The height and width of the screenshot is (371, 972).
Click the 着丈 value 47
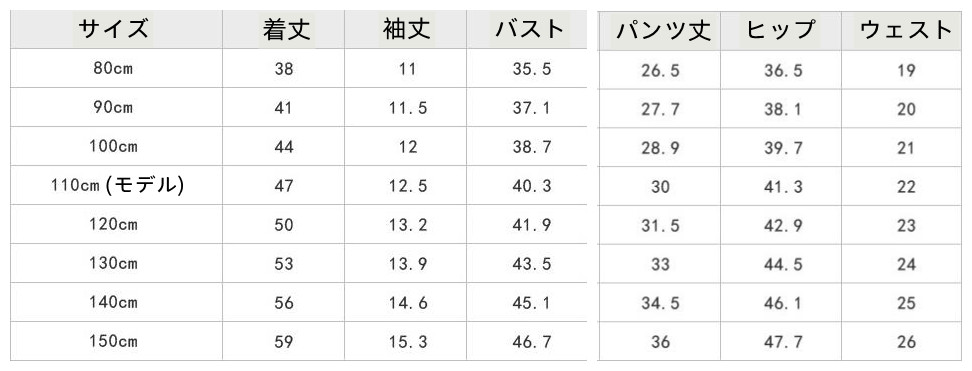tap(284, 186)
